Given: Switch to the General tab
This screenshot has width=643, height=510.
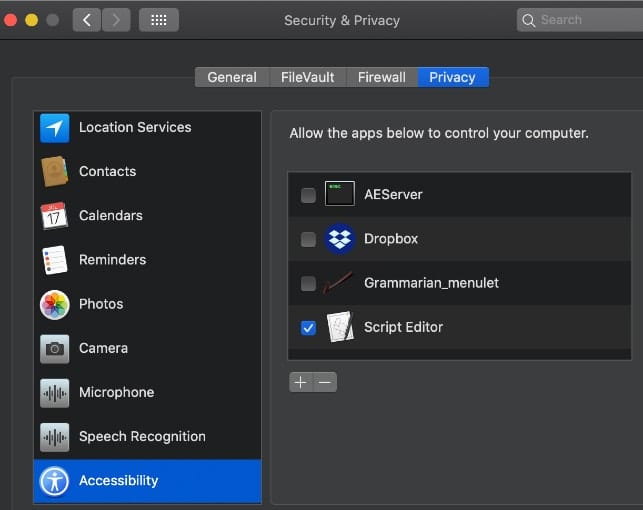Looking at the screenshot, I should click(231, 77).
